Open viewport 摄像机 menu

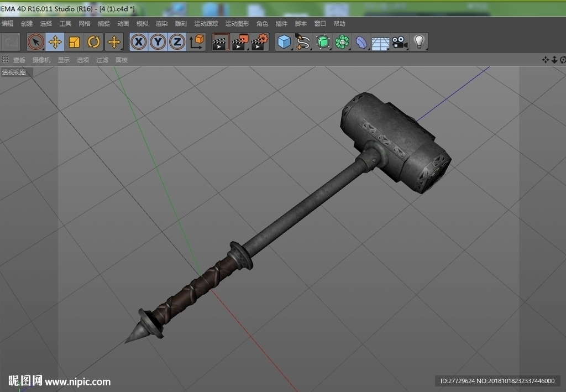41,60
